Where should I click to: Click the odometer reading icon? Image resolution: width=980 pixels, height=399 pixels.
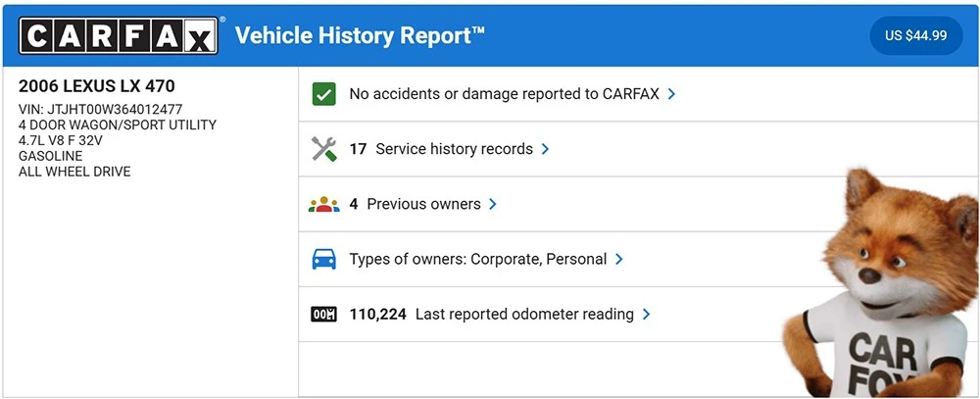pyautogui.click(x=323, y=314)
